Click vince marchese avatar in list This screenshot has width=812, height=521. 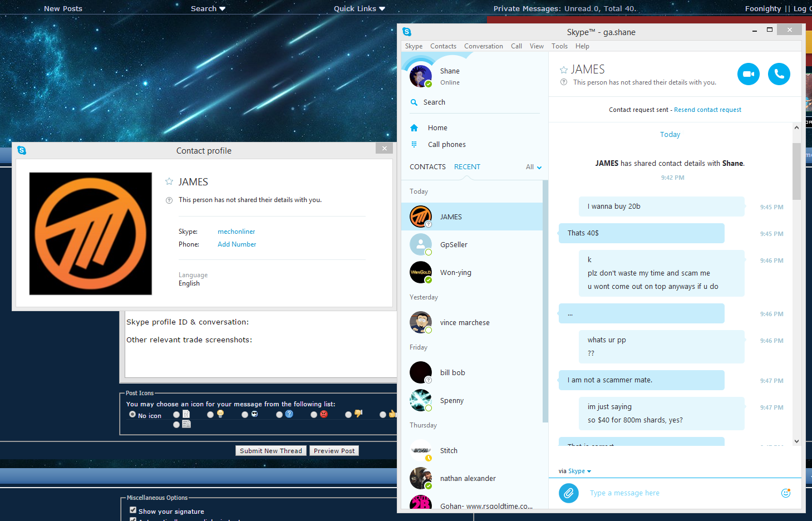click(x=421, y=322)
